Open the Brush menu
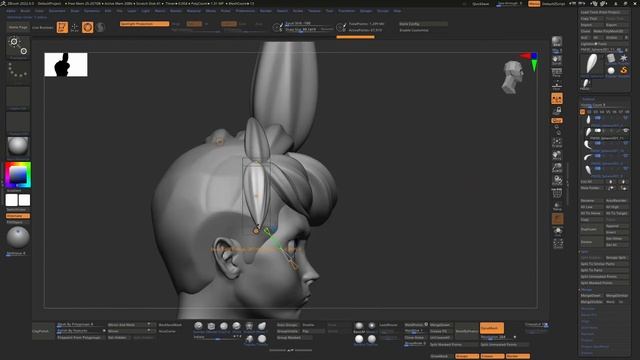 point(25,11)
